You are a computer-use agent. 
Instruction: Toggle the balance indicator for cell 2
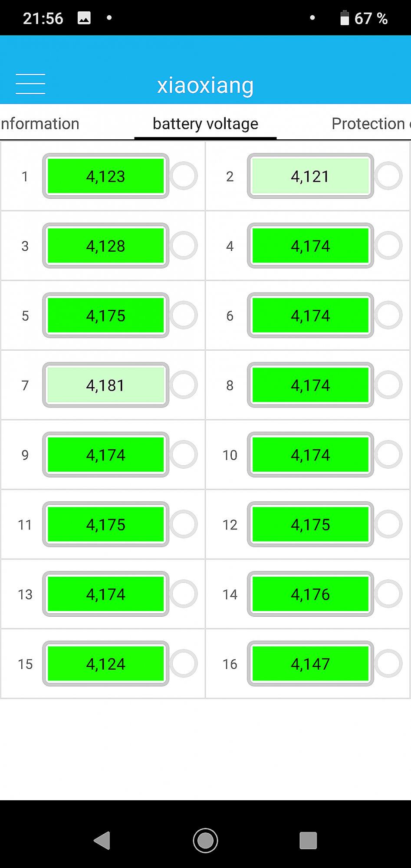click(388, 176)
